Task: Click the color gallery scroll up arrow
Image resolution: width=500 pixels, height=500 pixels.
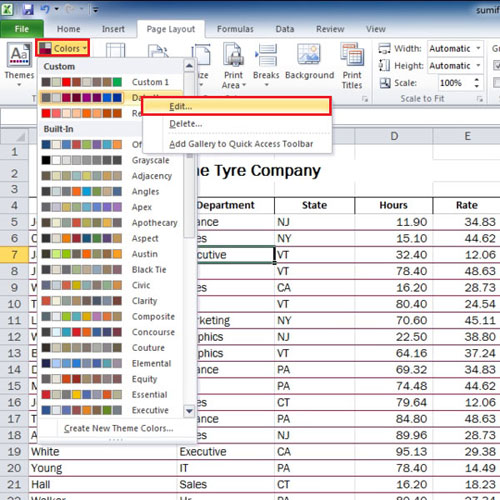Action: click(189, 66)
